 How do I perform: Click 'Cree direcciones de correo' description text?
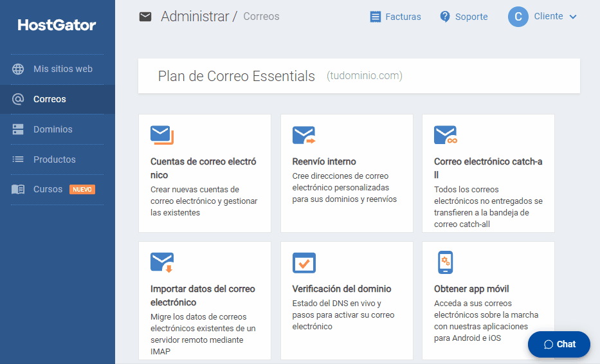tap(345, 188)
